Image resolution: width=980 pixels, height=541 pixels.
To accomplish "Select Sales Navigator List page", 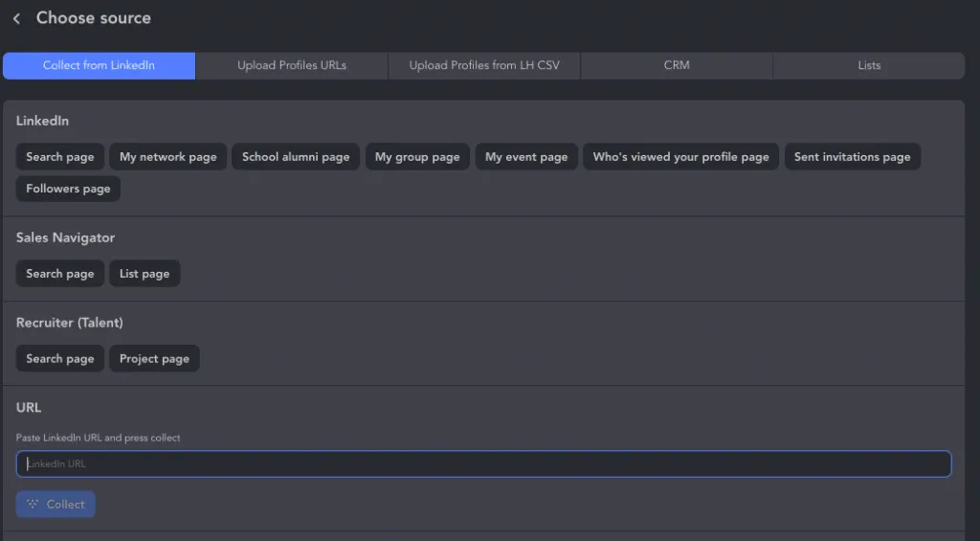I will pos(145,274).
